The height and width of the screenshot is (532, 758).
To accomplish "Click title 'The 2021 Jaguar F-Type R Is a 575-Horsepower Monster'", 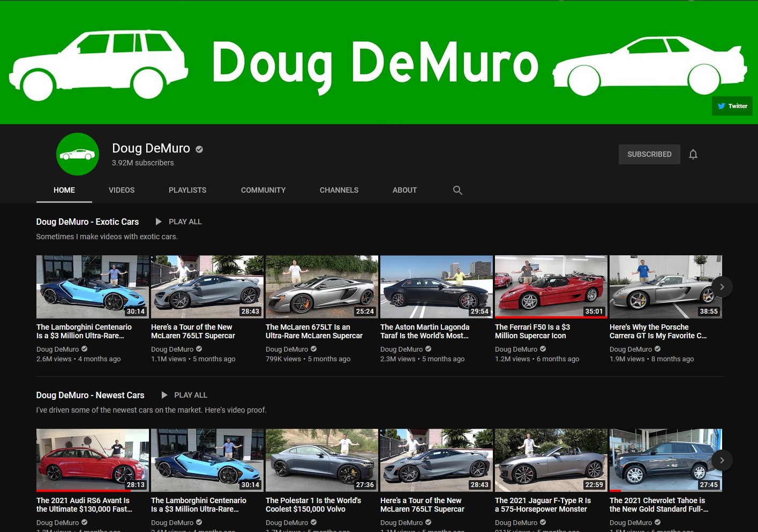I will click(x=543, y=505).
